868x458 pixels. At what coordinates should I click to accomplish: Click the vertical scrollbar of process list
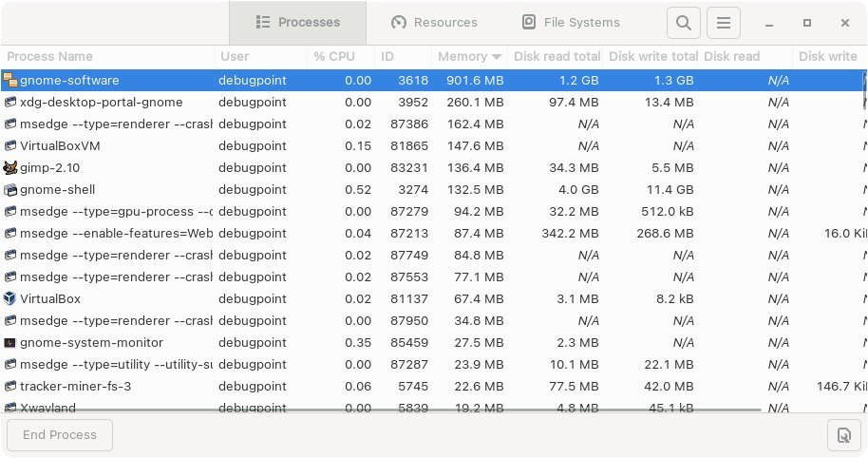(x=865, y=91)
